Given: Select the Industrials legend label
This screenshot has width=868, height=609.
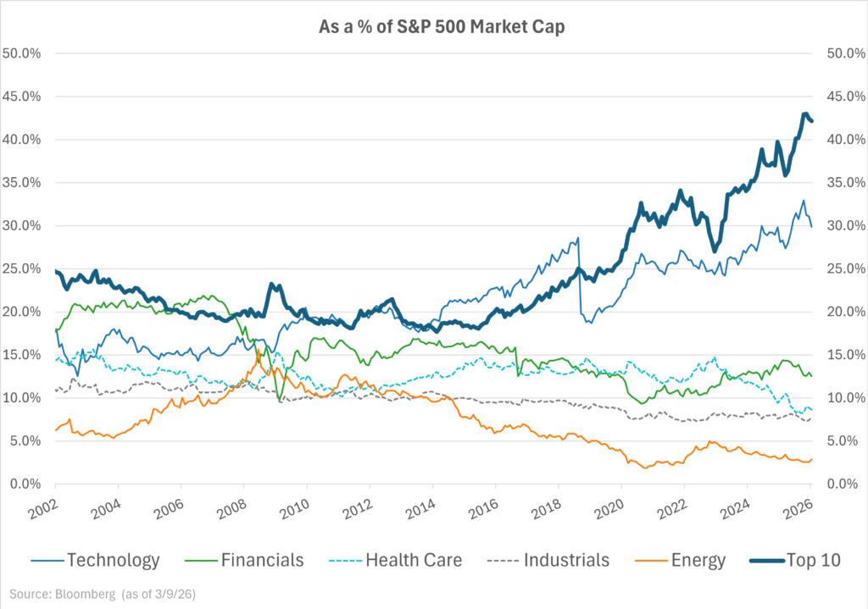Looking at the screenshot, I should 566,560.
